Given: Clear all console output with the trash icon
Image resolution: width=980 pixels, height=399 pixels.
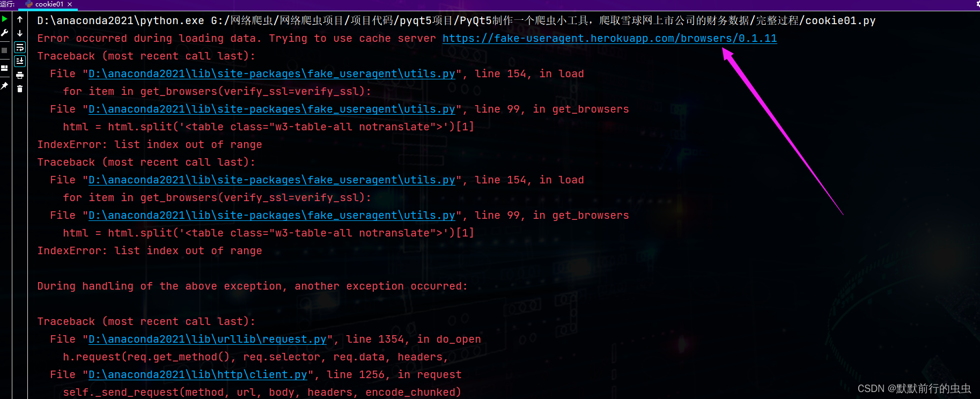Looking at the screenshot, I should 20,89.
